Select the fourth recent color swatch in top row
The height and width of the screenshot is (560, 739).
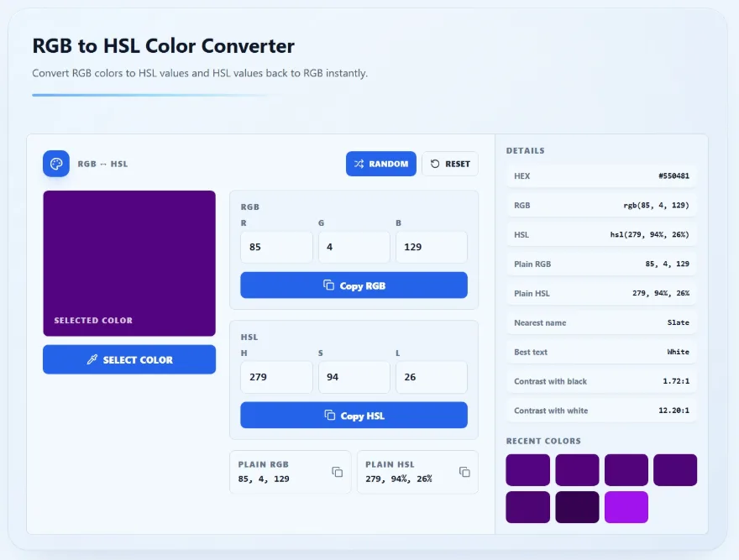pos(675,470)
